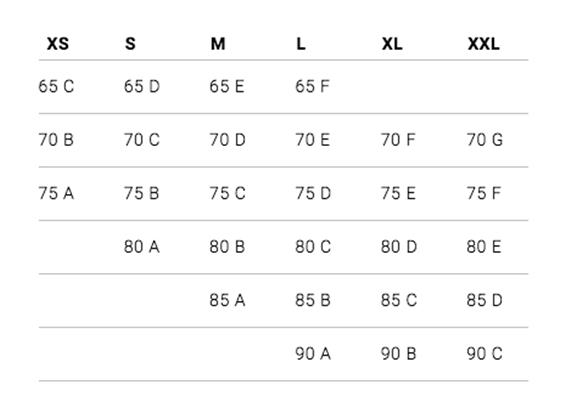Select the 85 D cell
The height and width of the screenshot is (418, 576).
485,300
